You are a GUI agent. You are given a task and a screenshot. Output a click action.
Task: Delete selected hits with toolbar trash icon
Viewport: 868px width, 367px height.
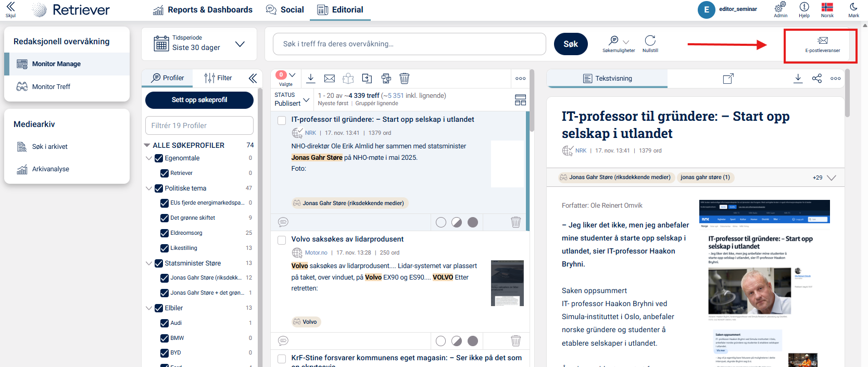[x=405, y=78]
